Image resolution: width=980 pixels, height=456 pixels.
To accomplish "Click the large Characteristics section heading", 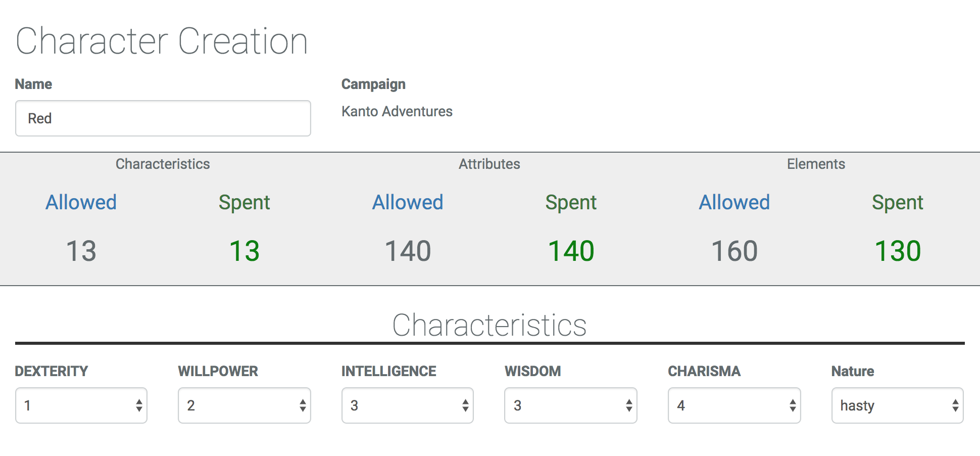I will tap(489, 325).
